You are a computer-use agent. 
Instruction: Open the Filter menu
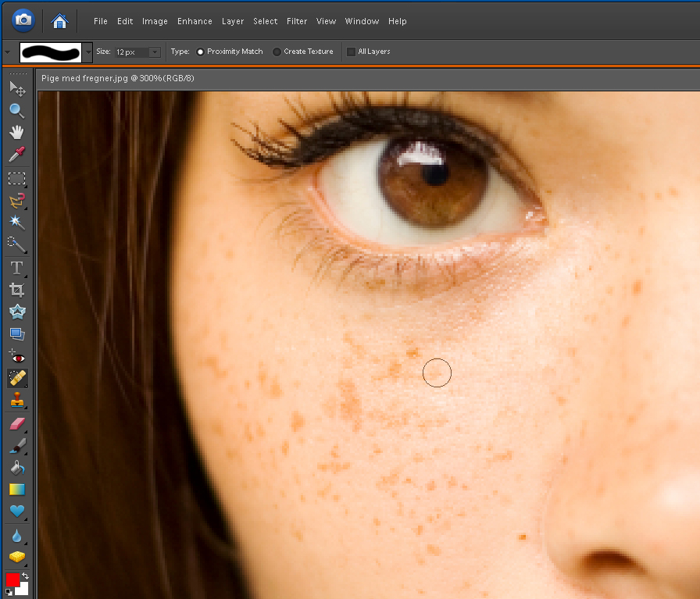[x=296, y=21]
